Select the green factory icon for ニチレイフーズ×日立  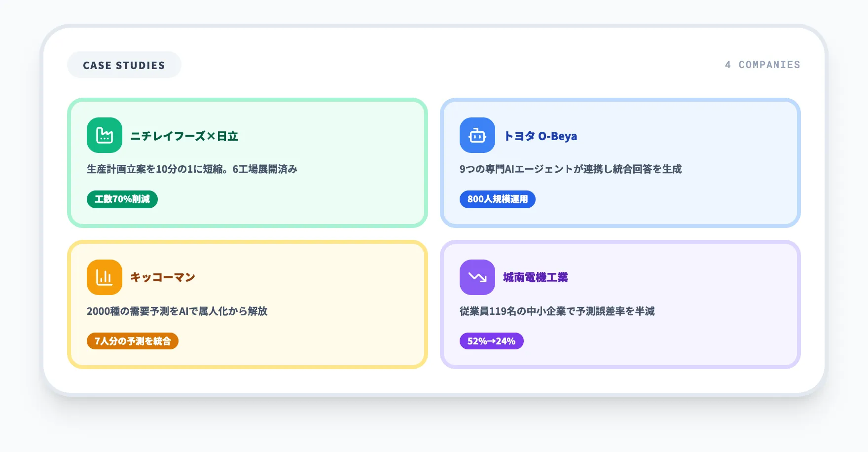click(104, 135)
